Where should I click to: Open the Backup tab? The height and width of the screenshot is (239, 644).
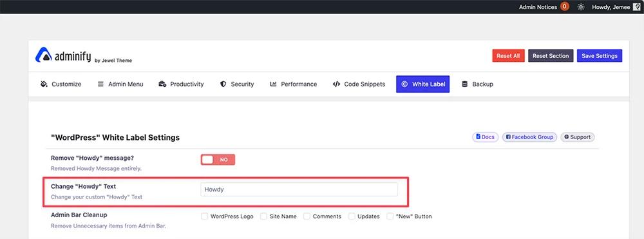[x=477, y=84]
